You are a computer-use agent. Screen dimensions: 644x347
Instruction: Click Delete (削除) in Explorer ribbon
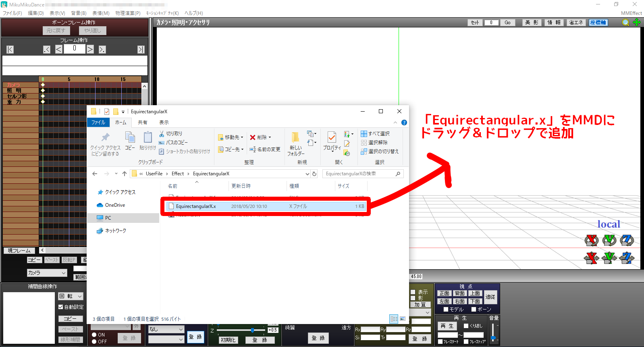(x=260, y=137)
